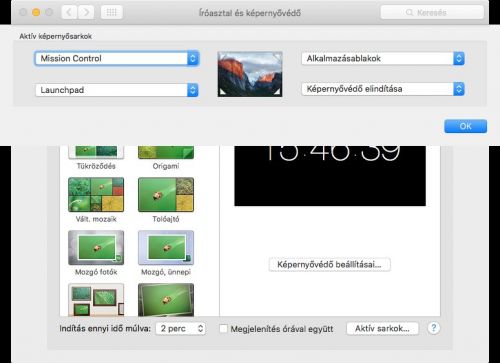The height and width of the screenshot is (363, 500).
Task: Open the Képernyővédő elindítása dropdown
Action: [x=383, y=89]
